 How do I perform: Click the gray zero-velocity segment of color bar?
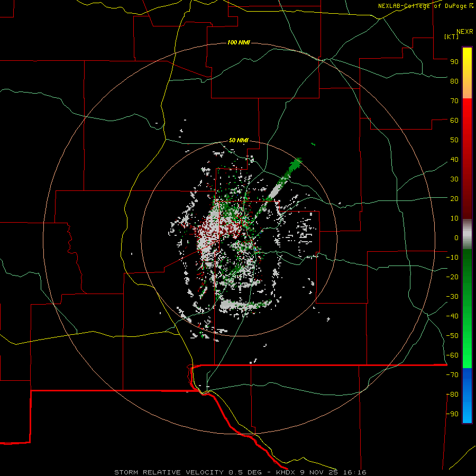(x=467, y=234)
